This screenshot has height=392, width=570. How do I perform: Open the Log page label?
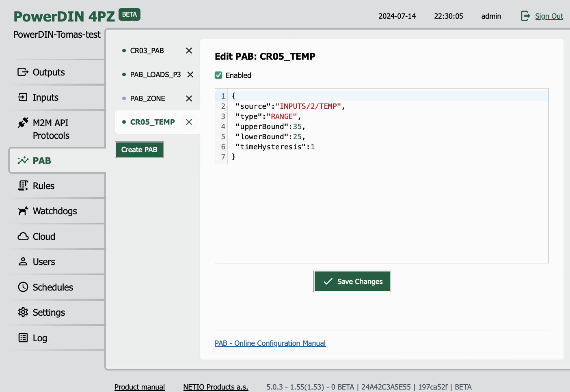click(x=40, y=338)
